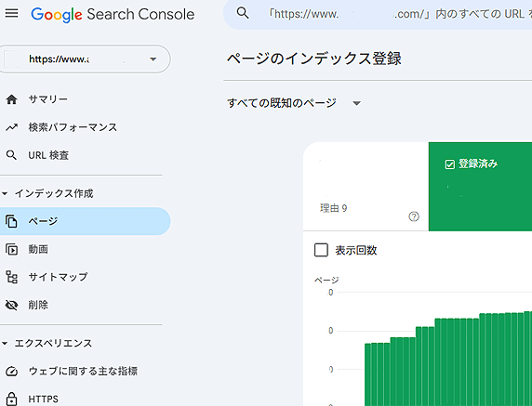Collapse the インデックス作成 section
This screenshot has width=532, height=406.
[47, 193]
